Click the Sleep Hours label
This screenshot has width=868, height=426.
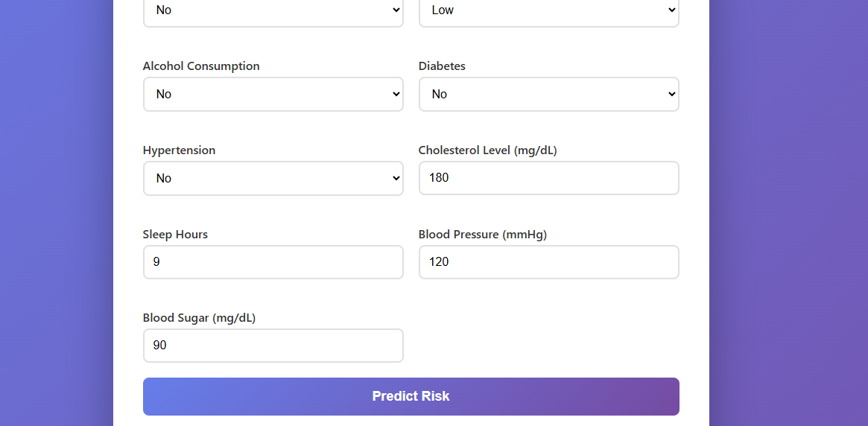[175, 235]
